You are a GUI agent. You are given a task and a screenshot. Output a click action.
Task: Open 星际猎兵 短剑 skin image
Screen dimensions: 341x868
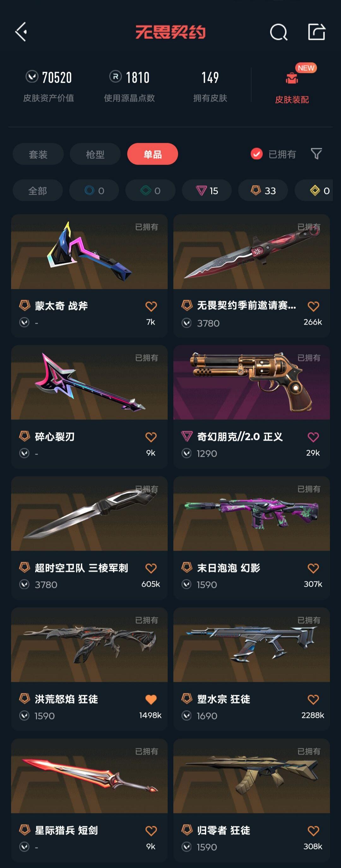89,776
